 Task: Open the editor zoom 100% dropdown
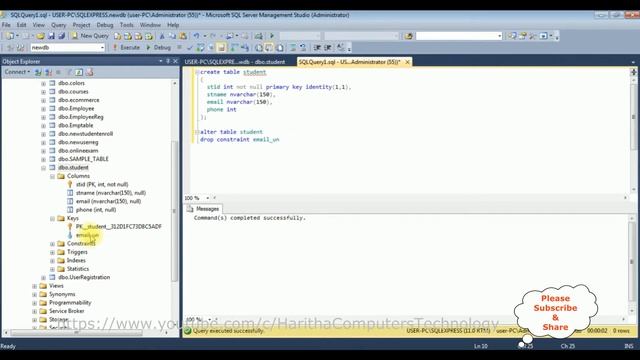208,198
